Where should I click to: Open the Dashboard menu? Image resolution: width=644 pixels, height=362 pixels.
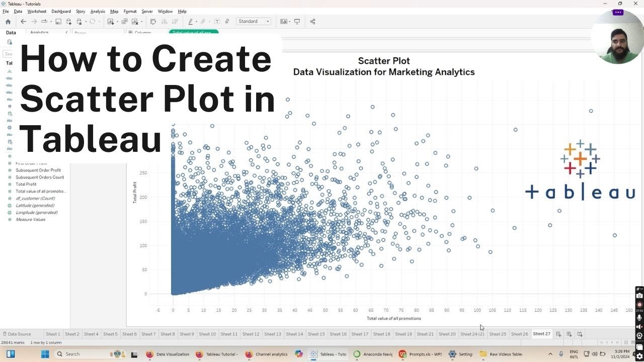coord(61,11)
